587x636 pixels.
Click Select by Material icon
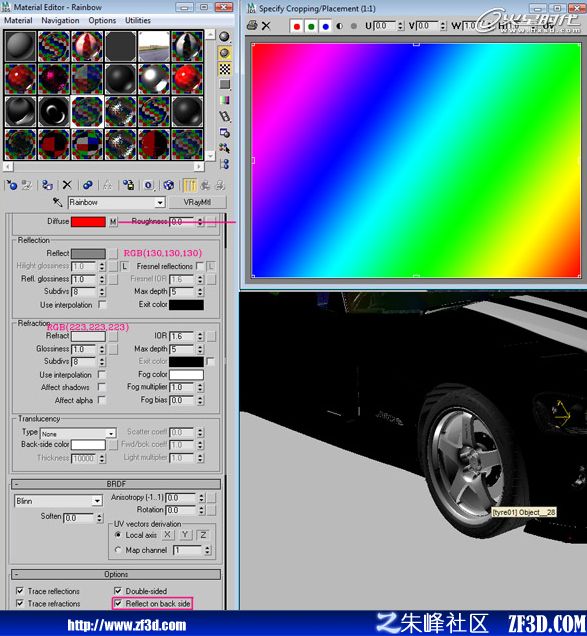point(224,148)
